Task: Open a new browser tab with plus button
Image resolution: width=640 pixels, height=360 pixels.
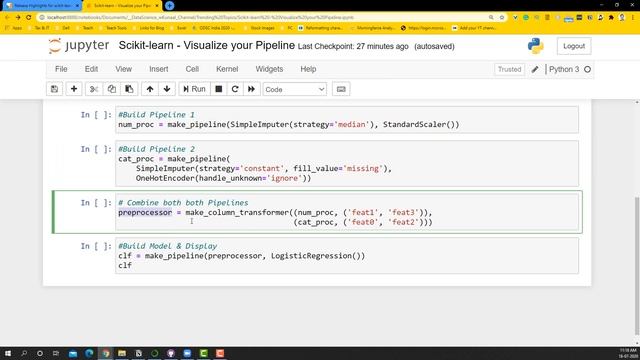Action: click(170, 6)
